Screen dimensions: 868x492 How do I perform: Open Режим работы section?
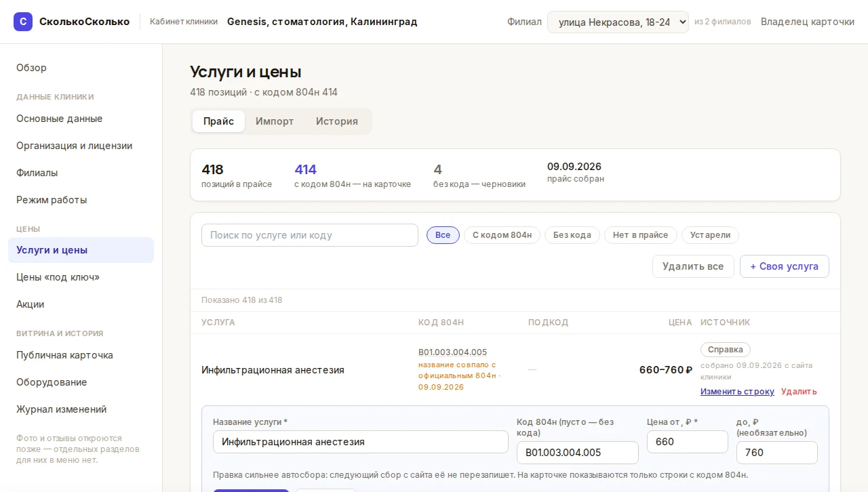coord(81,200)
